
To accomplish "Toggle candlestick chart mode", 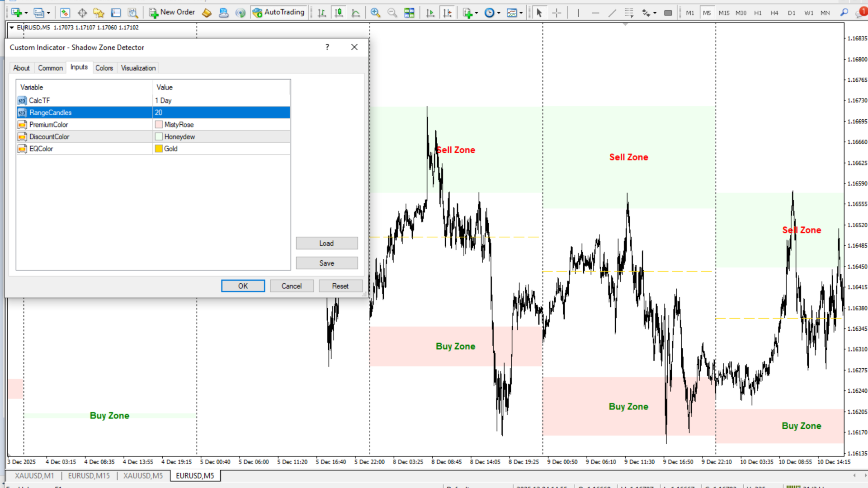I will click(x=339, y=13).
